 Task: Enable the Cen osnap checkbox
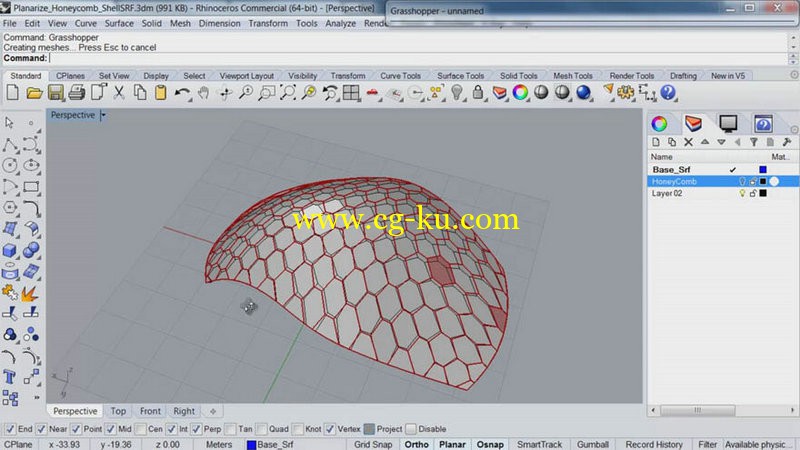pos(141,429)
